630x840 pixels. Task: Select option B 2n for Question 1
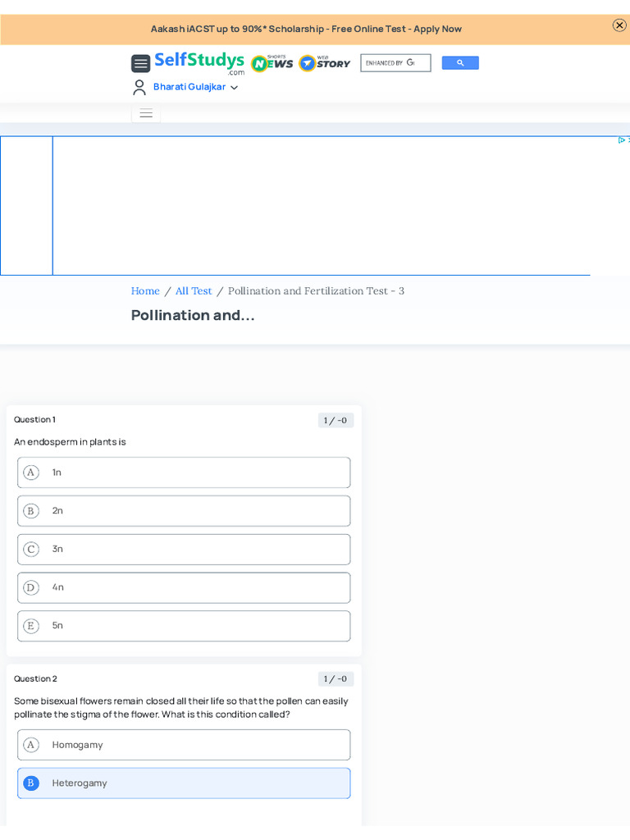pyautogui.click(x=184, y=511)
